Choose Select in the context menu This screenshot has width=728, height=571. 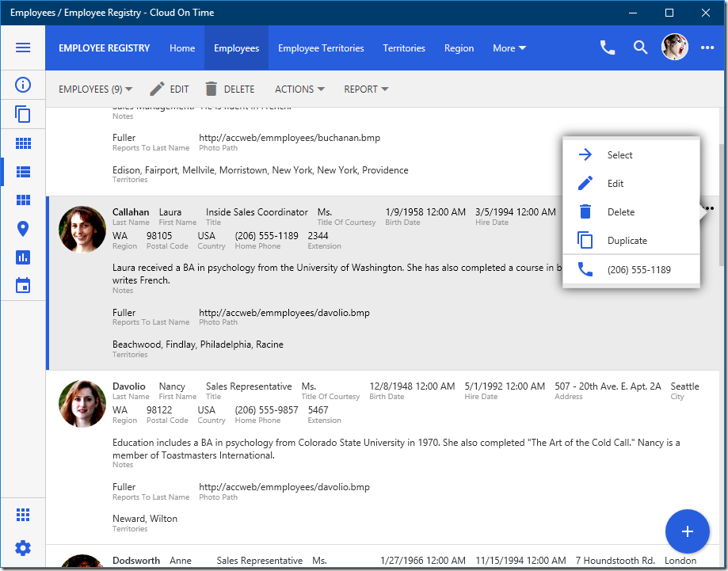click(631, 154)
